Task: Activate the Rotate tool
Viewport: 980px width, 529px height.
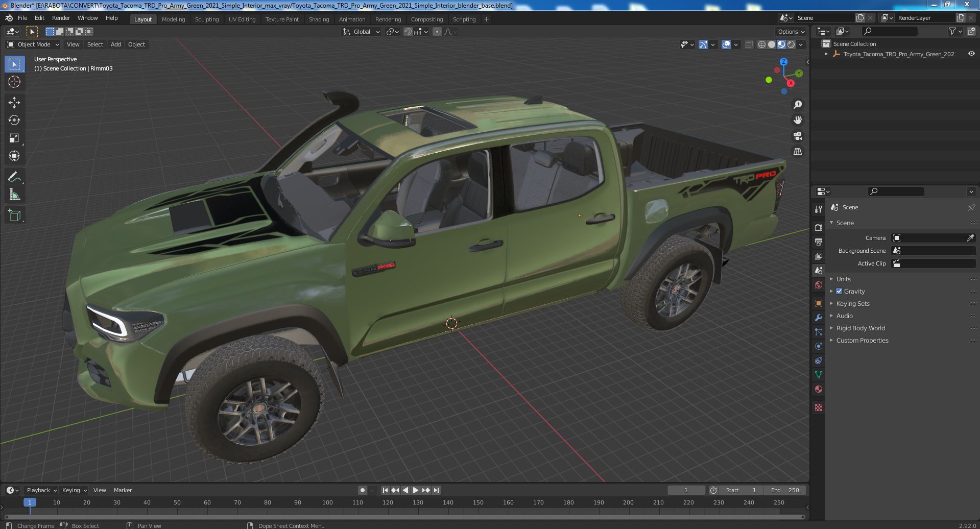Action: 14,120
